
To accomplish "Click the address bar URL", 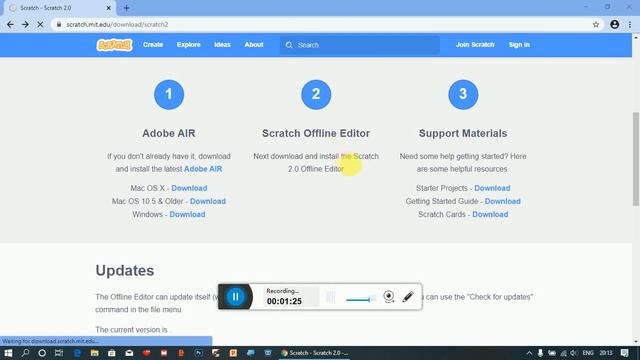I will pyautogui.click(x=117, y=24).
